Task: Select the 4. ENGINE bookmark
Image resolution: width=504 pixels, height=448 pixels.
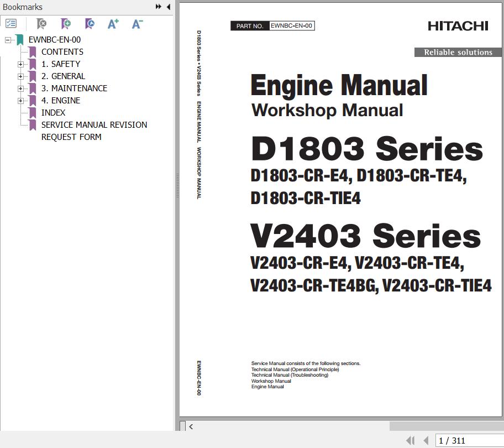Action: [61, 101]
